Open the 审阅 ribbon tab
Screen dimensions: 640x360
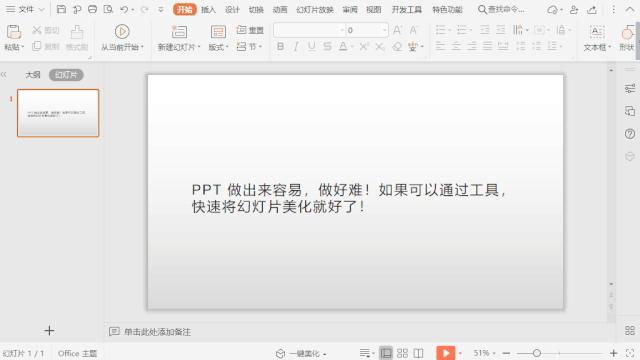point(350,9)
